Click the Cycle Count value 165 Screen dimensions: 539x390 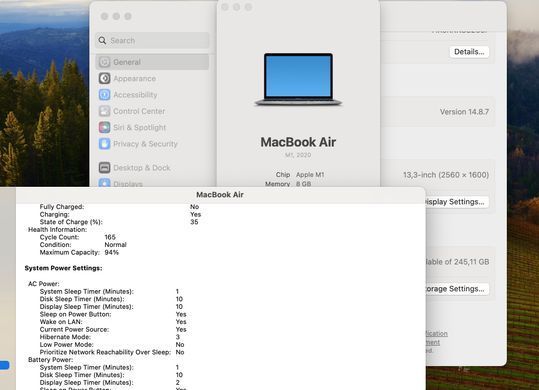coord(110,237)
